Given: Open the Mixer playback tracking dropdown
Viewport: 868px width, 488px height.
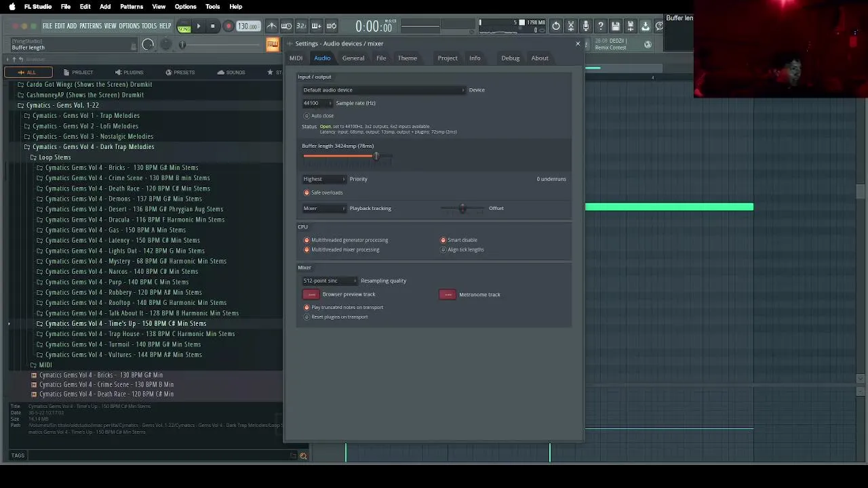Looking at the screenshot, I should (324, 208).
